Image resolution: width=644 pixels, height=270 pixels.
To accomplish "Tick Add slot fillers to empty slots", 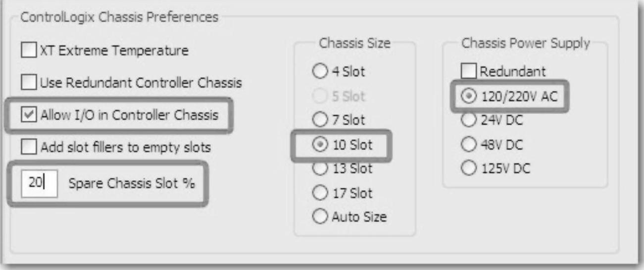I will click(30, 147).
